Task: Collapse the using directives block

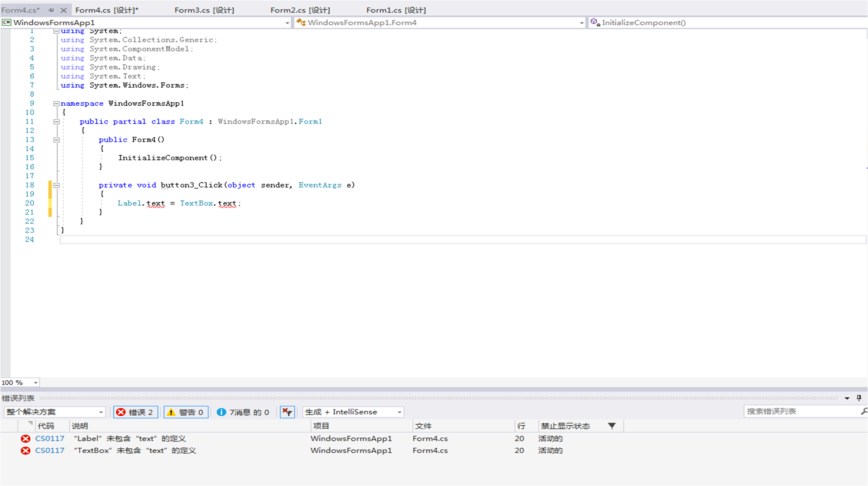Action: pyautogui.click(x=56, y=31)
